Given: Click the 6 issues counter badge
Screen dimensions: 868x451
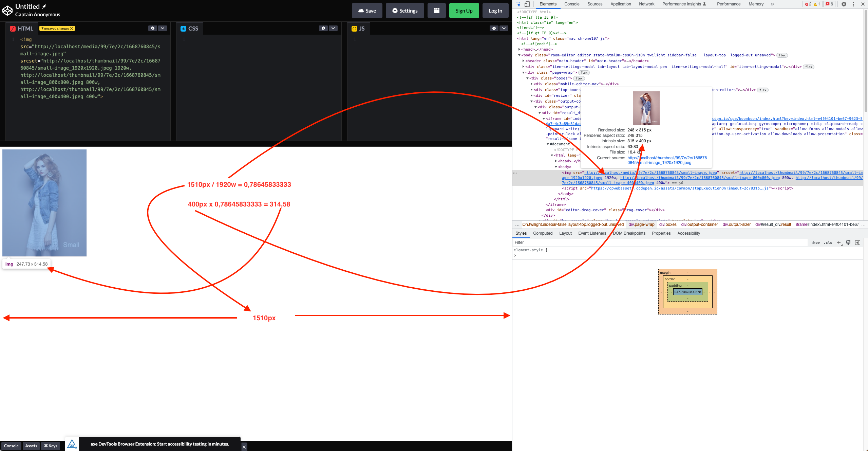Looking at the screenshot, I should pyautogui.click(x=829, y=4).
